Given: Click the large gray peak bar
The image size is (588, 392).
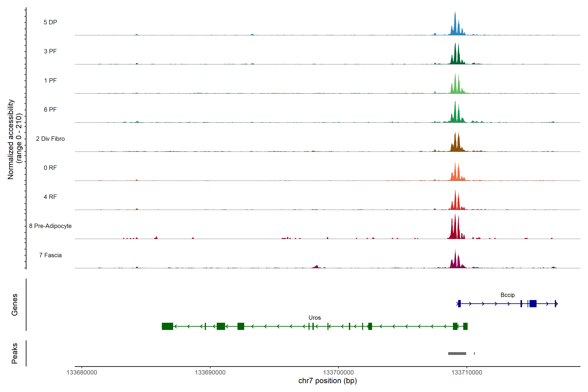Looking at the screenshot, I should coord(457,353).
